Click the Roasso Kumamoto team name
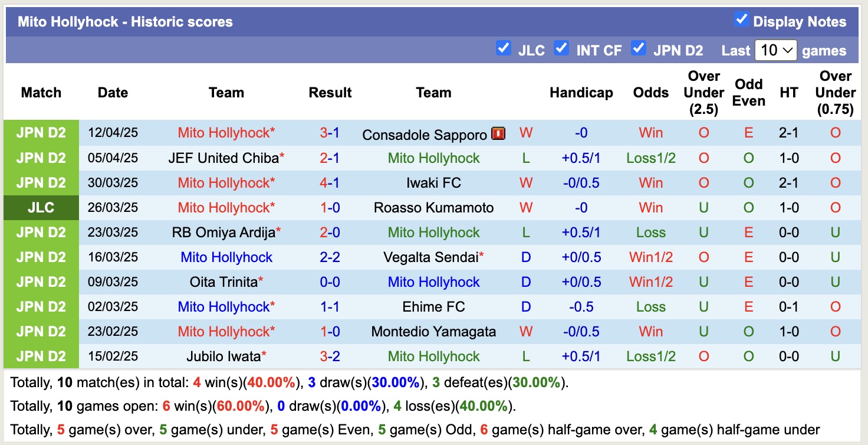Screen dimensions: 868x445 (x=433, y=207)
